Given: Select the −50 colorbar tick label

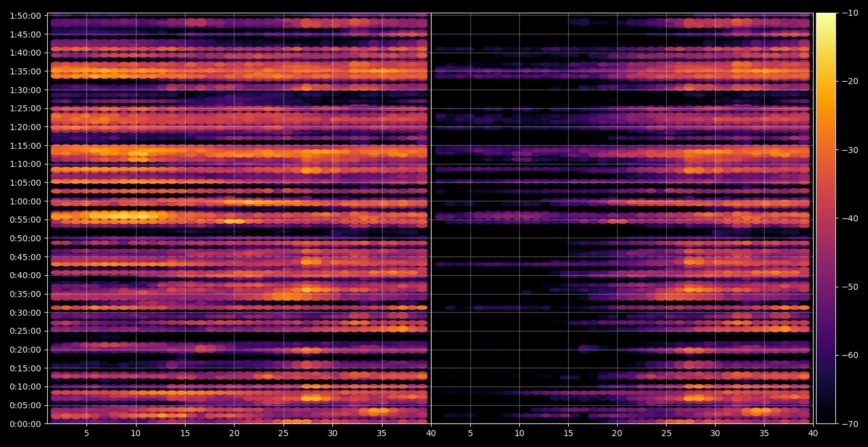Looking at the screenshot, I should click(x=849, y=287).
